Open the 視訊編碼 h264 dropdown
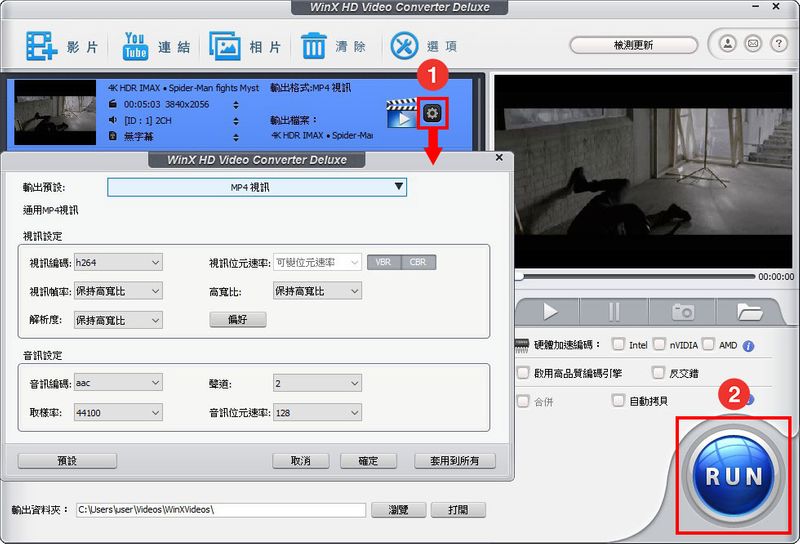The width and height of the screenshot is (800, 544). [118, 262]
